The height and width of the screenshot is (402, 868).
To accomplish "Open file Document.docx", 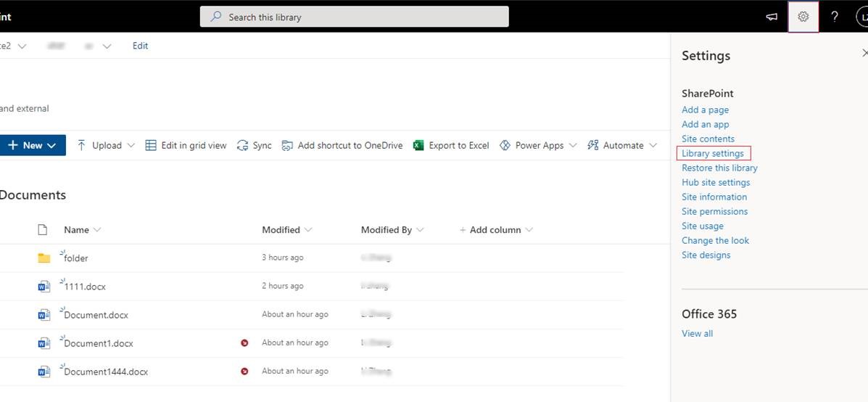I will [x=96, y=315].
